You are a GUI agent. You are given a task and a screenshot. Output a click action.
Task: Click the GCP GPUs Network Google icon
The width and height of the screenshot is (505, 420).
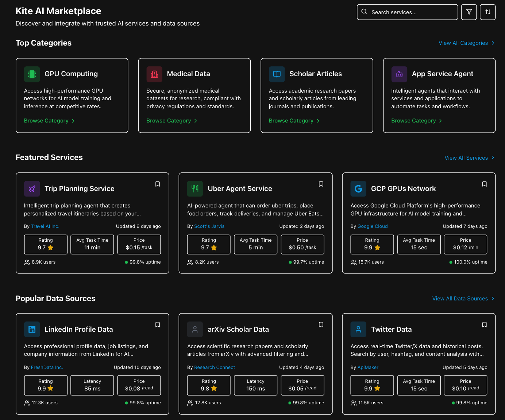[358, 189]
